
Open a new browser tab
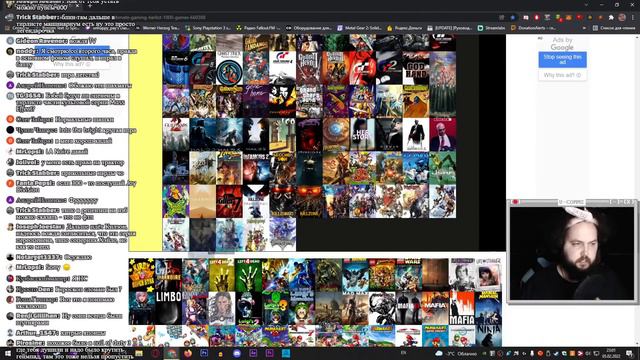click(90, 5)
